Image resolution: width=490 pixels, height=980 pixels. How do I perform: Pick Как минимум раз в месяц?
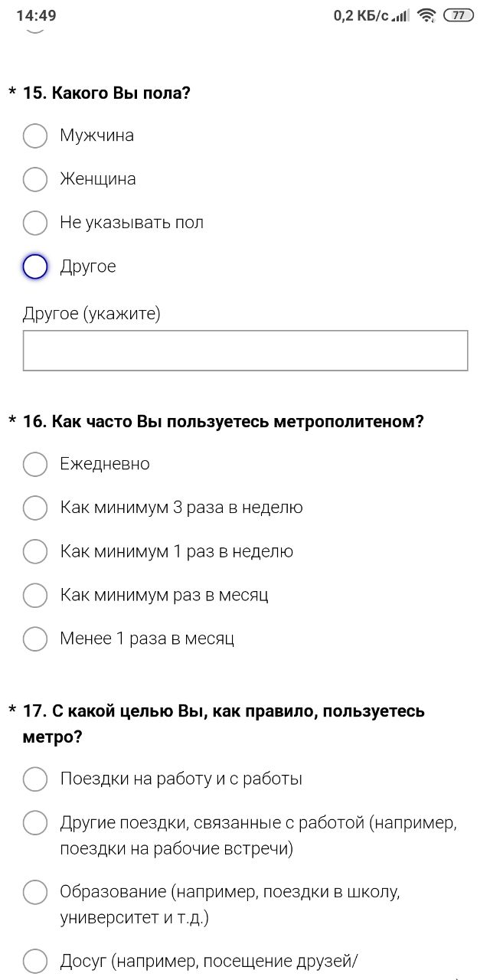35,595
